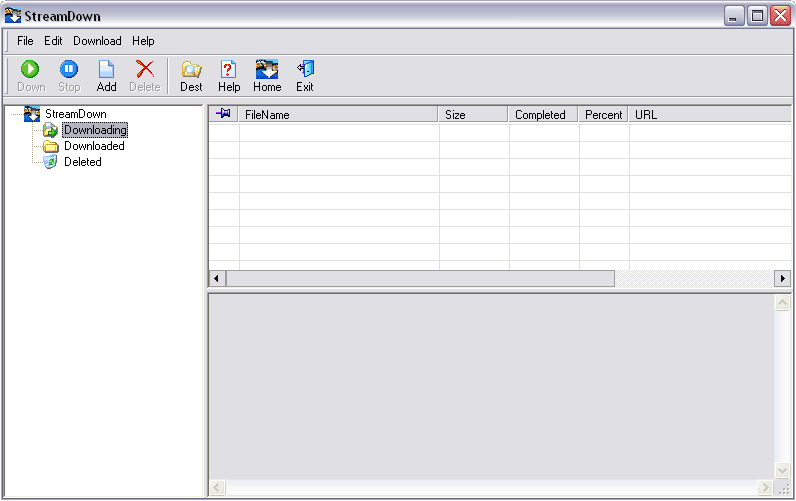Add a new download with Add button

pyautogui.click(x=107, y=76)
